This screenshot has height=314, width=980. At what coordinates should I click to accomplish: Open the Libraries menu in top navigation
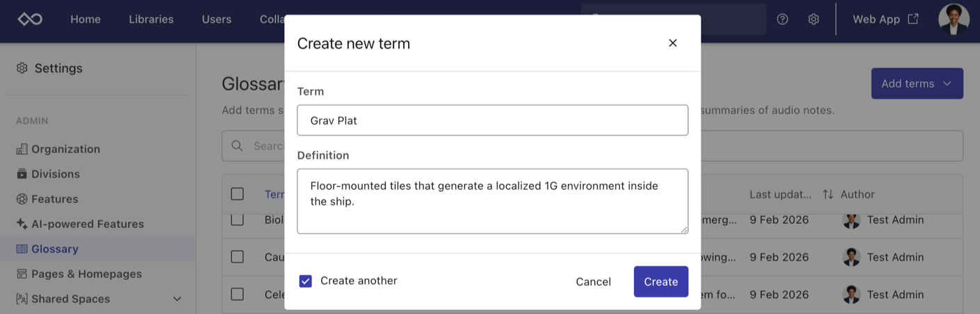(151, 19)
